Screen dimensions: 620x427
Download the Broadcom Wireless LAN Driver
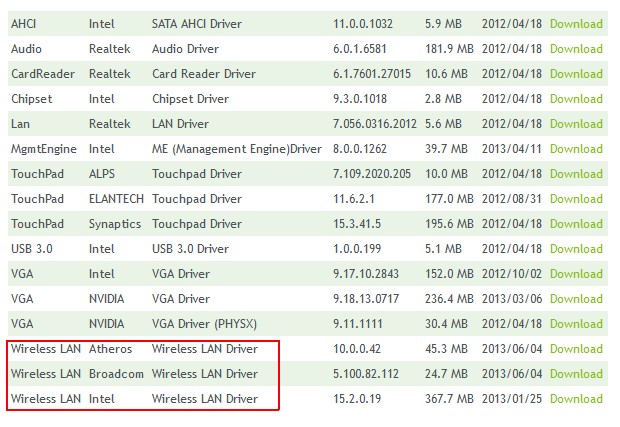(x=576, y=374)
